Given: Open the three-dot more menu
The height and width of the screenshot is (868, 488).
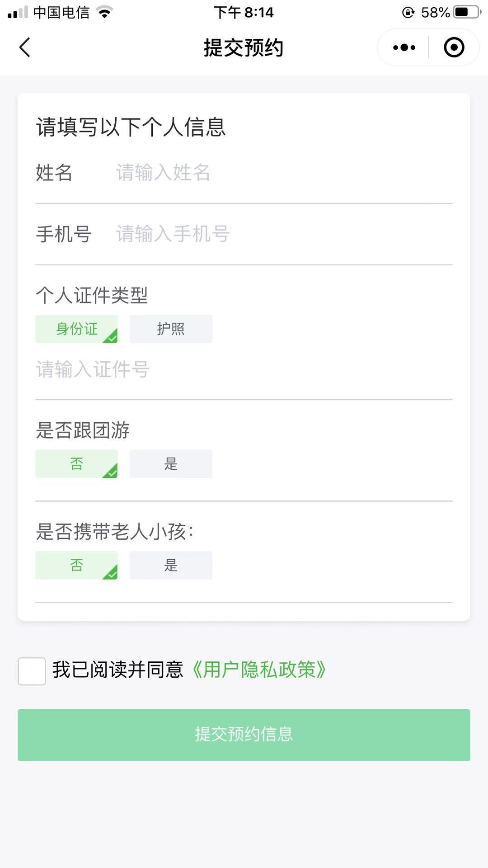Looking at the screenshot, I should [404, 47].
